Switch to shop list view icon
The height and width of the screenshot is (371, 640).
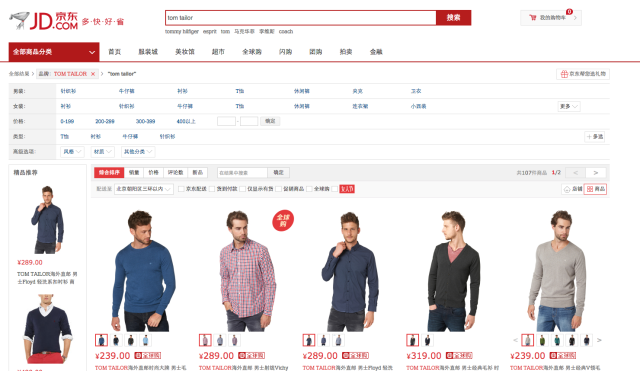pyautogui.click(x=573, y=189)
